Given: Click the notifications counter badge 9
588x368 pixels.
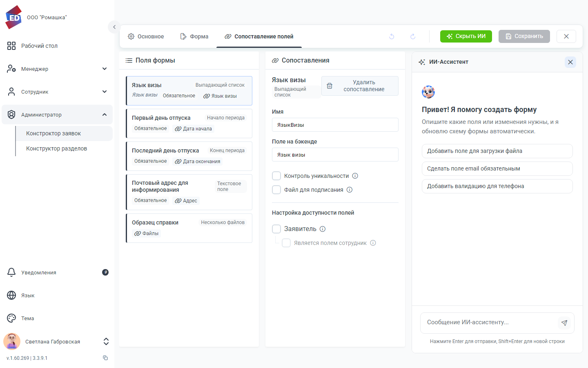Looking at the screenshot, I should pyautogui.click(x=105, y=272).
